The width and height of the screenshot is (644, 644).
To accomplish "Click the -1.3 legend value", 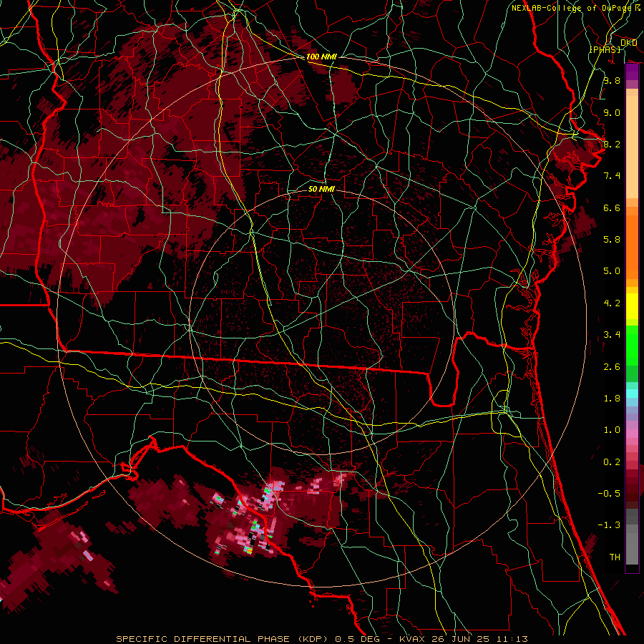I will coord(609,525).
